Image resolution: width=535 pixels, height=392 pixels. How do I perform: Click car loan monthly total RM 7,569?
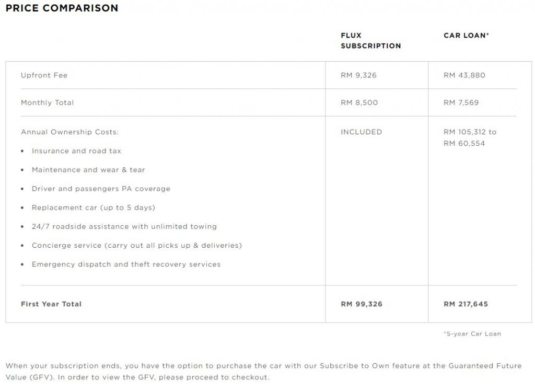tap(461, 102)
